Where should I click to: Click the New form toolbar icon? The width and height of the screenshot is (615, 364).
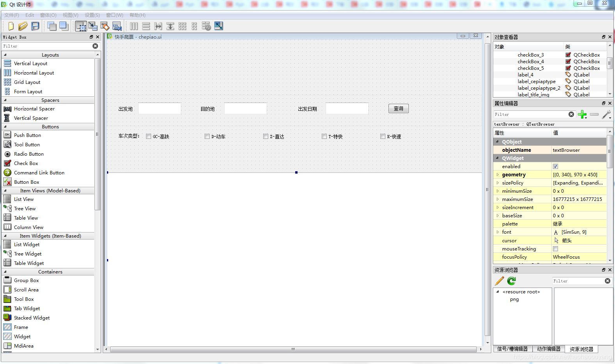(x=11, y=26)
